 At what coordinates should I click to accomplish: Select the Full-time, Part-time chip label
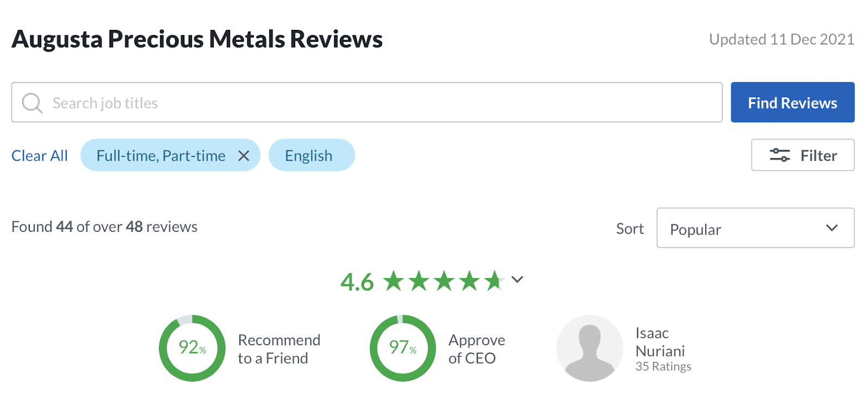click(161, 156)
